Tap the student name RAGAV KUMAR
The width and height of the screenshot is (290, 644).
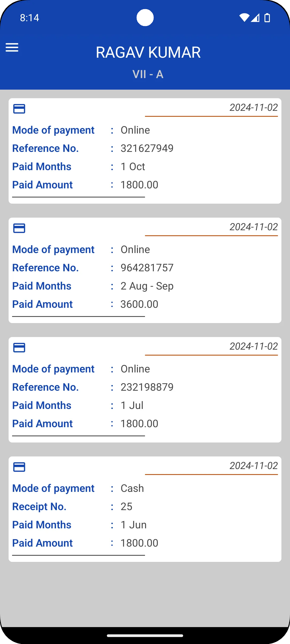click(148, 52)
